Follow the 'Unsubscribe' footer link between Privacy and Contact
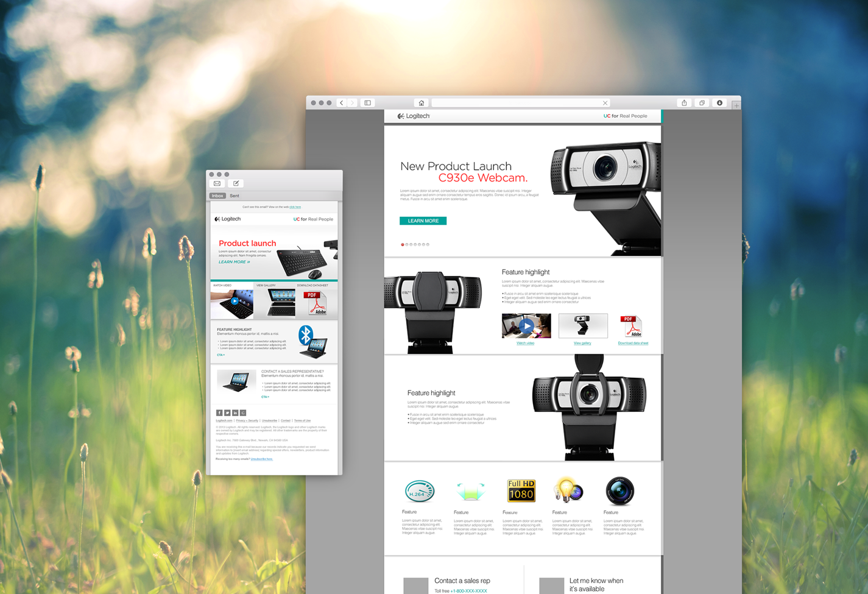 269,420
